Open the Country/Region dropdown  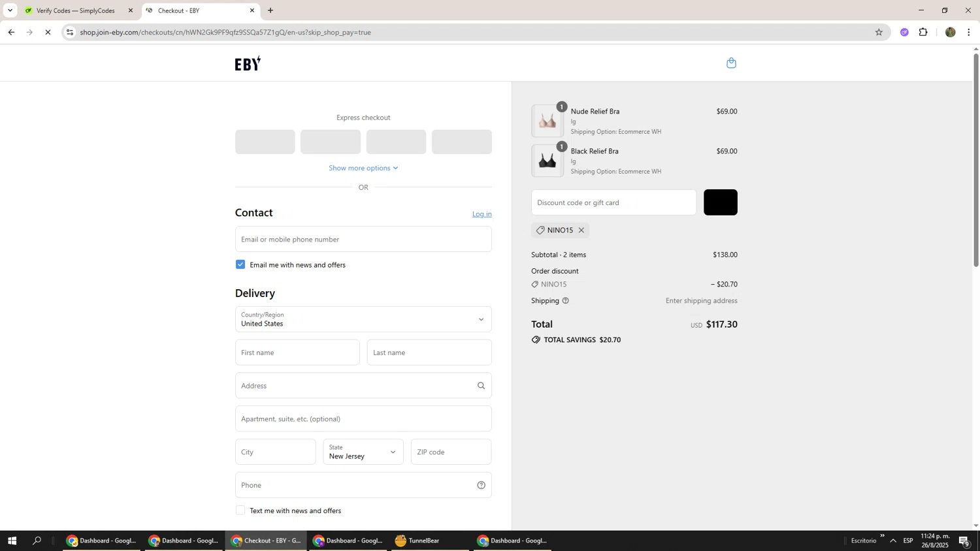[363, 319]
